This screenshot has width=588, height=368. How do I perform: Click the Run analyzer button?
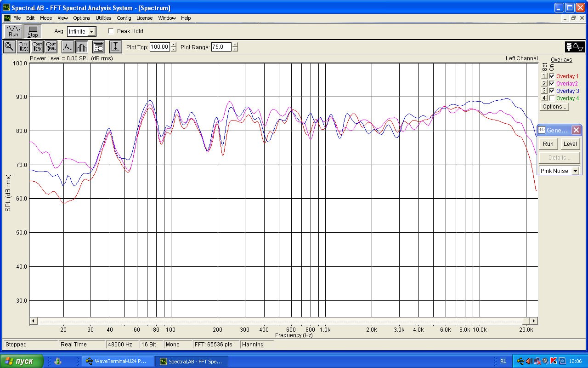coord(13,31)
